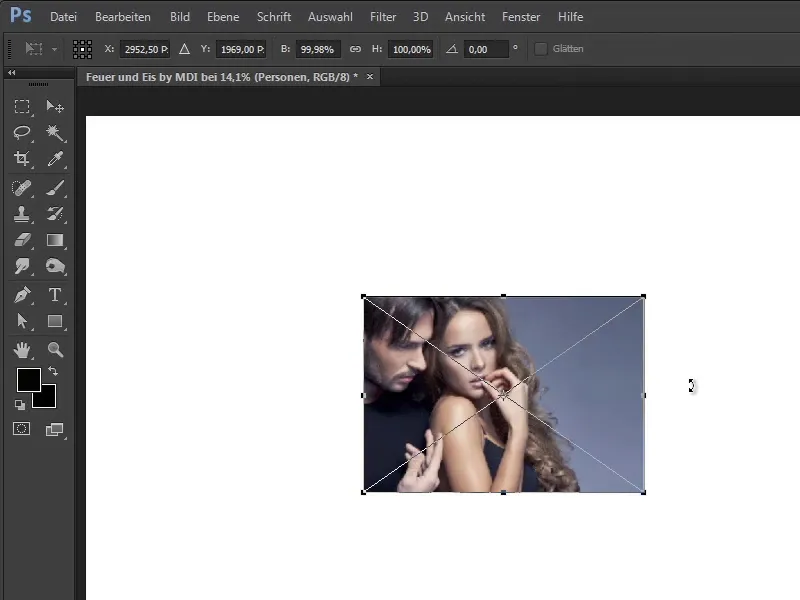Image resolution: width=800 pixels, height=600 pixels.
Task: Collapse the toolbar with the double-arrow chevron
Action: pos(12,72)
